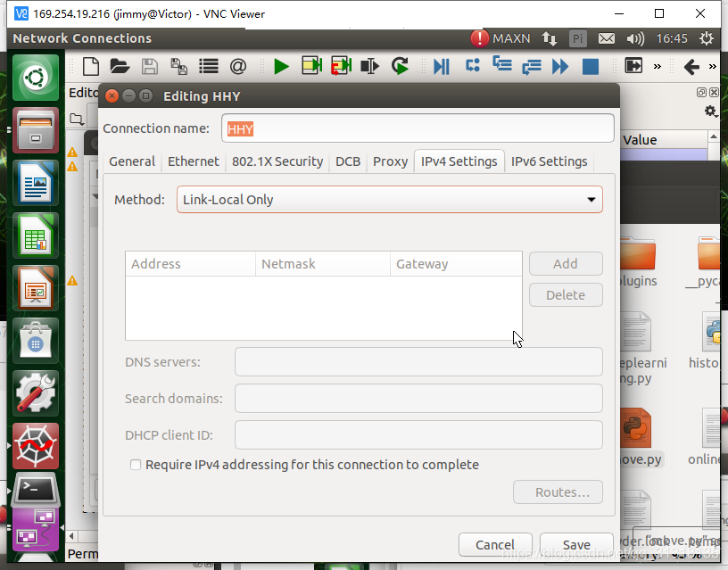
Task: Click the MAXN power mode indicator
Action: click(x=500, y=38)
